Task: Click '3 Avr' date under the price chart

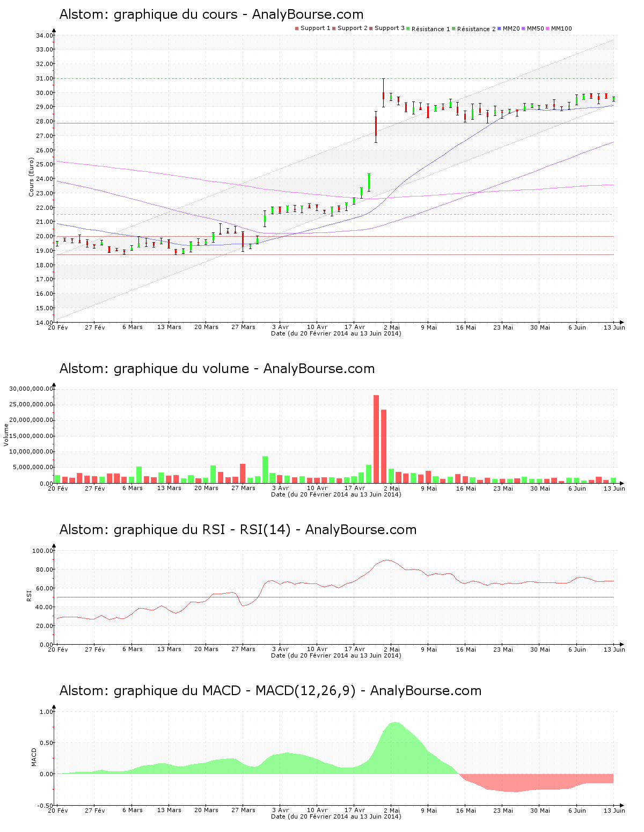Action: (280, 327)
